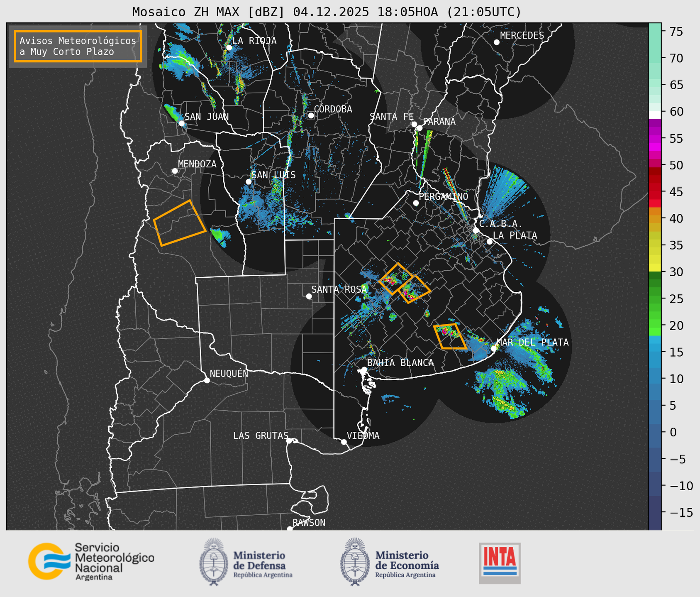Click the LA RIOJA city marker dot

click(x=229, y=48)
